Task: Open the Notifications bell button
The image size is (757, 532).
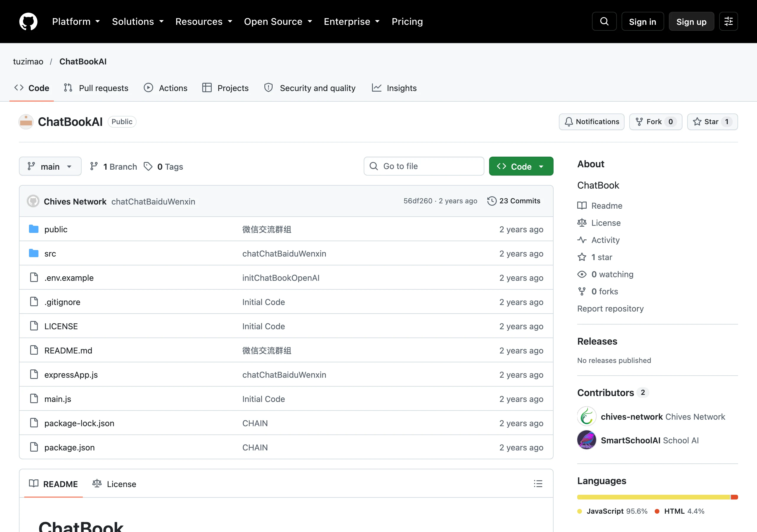Action: (x=591, y=122)
